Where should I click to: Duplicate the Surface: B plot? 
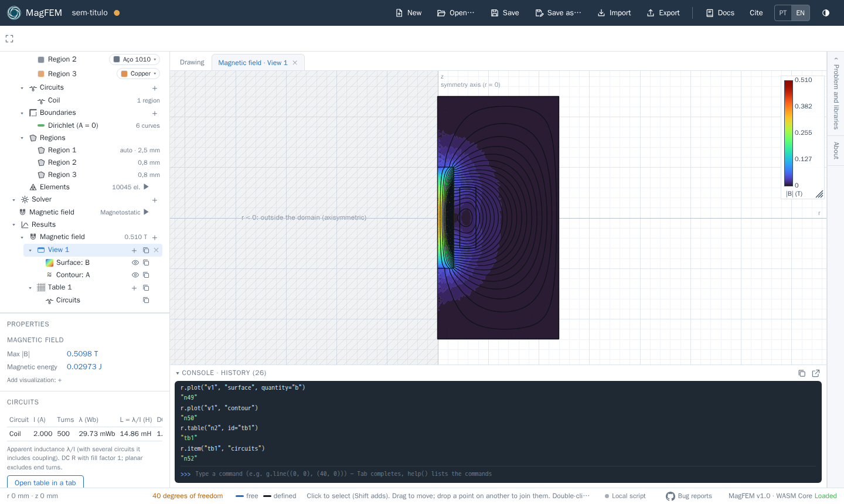pos(146,263)
